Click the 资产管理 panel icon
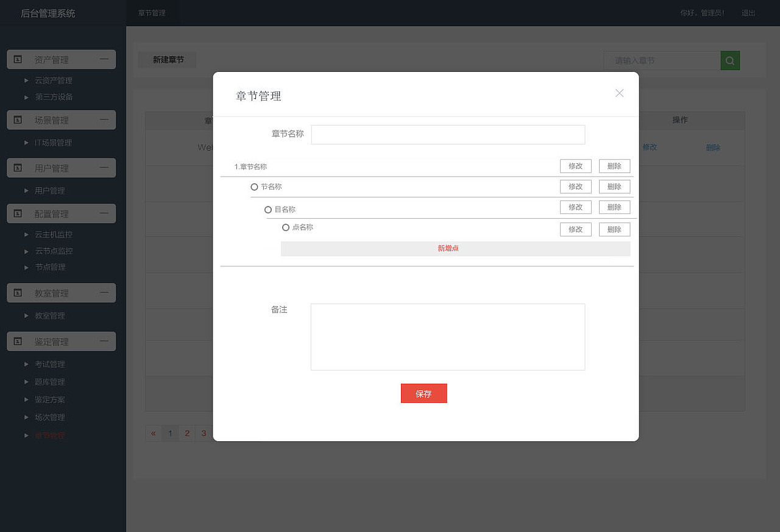 click(18, 59)
